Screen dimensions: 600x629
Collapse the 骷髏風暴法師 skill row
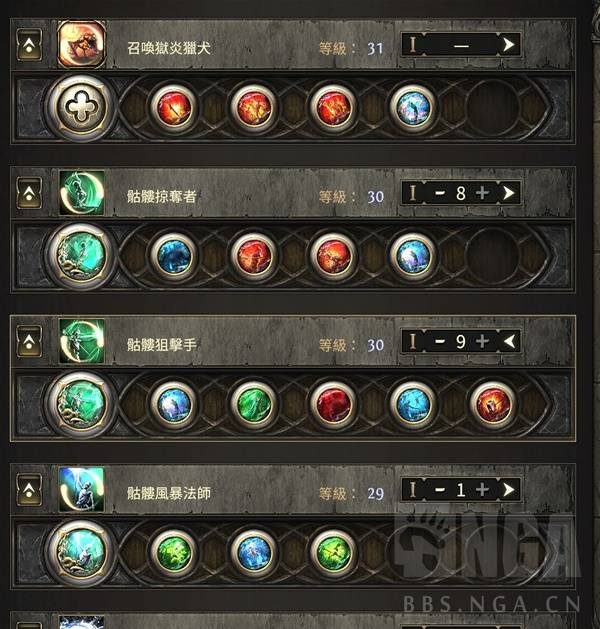tap(29, 490)
